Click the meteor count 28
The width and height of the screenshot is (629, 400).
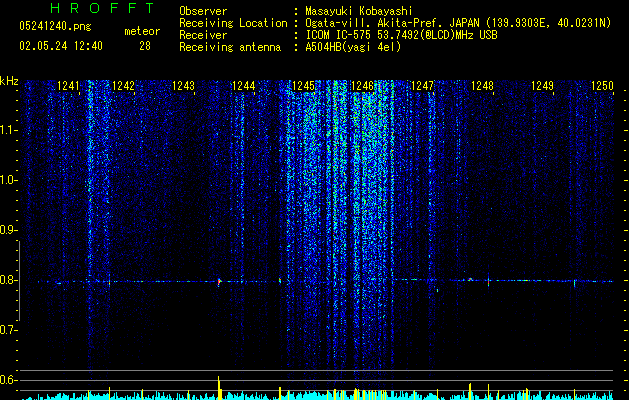tap(145, 46)
